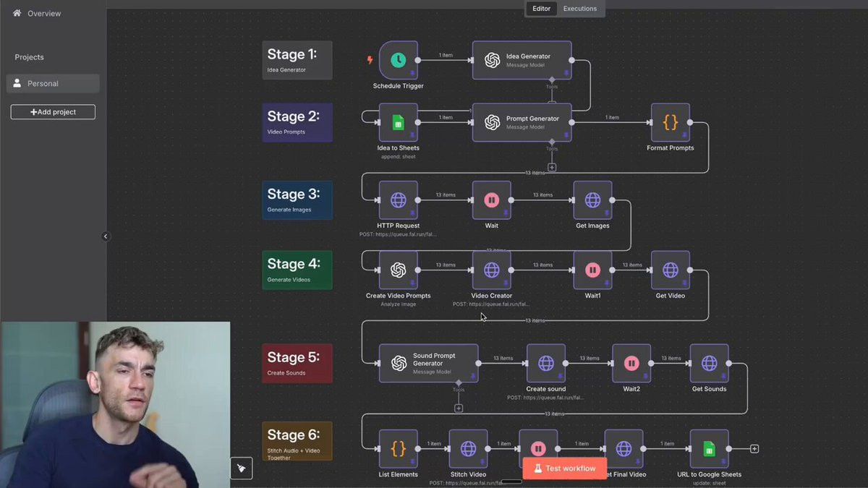The width and height of the screenshot is (868, 488).
Task: Open the Wait2 pause node
Action: (x=631, y=364)
